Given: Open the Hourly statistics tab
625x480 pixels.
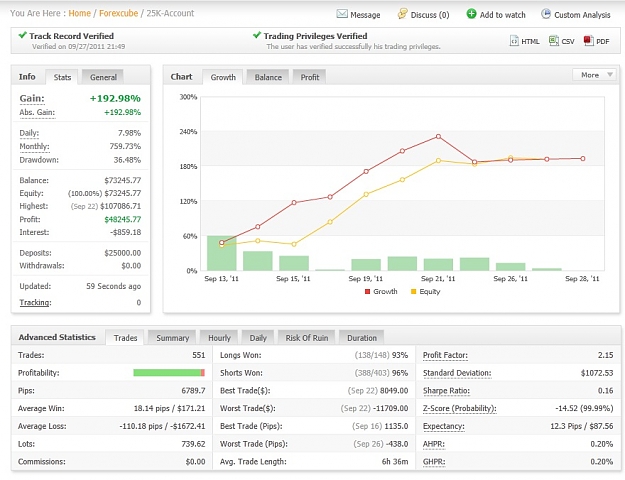Looking at the screenshot, I should click(219, 338).
